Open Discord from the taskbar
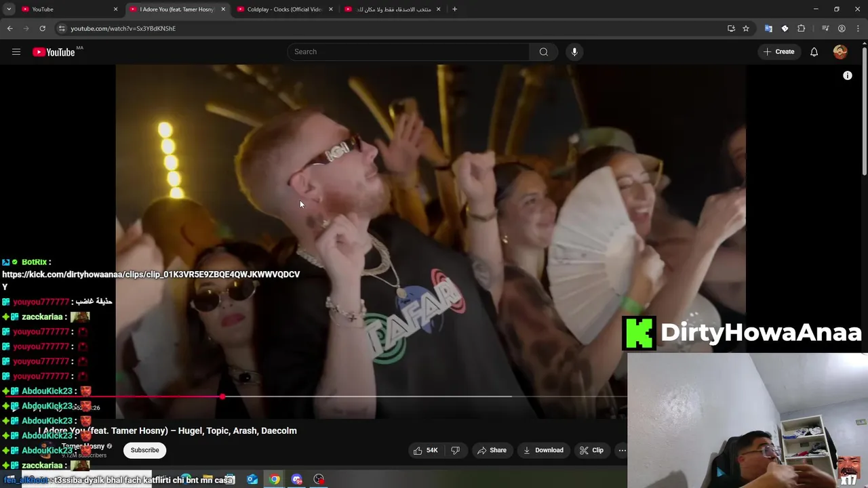868x488 pixels. [x=296, y=480]
